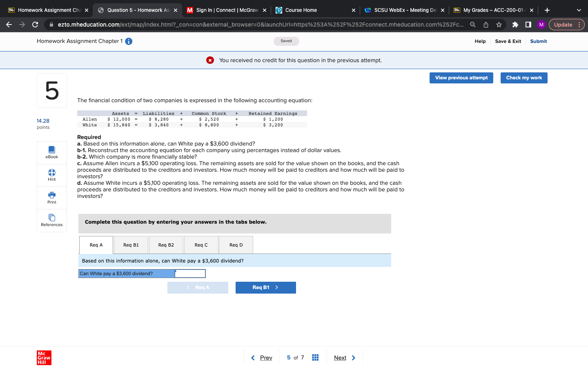Click the Check my work button

coord(524,78)
